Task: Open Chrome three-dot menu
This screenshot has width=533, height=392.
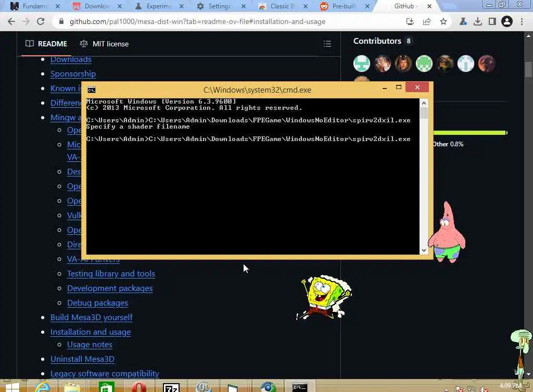Action: coord(522,21)
